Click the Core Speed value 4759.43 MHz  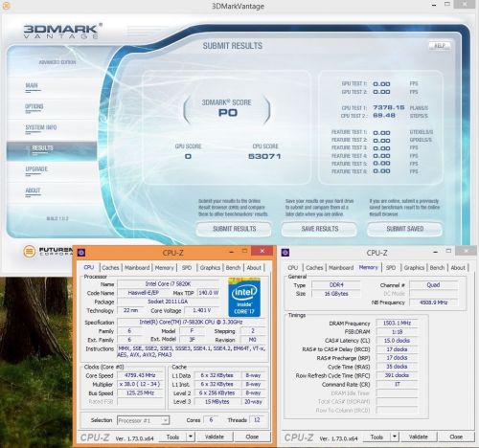140,375
